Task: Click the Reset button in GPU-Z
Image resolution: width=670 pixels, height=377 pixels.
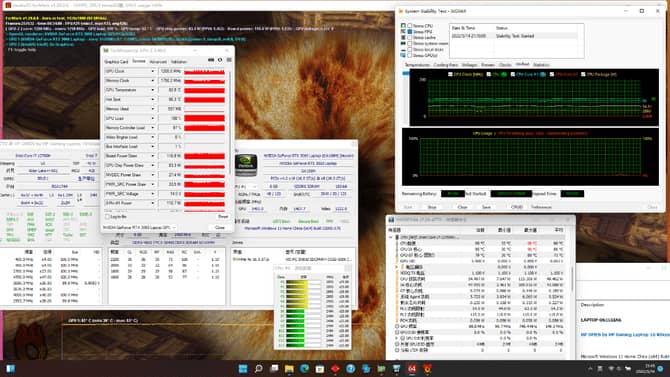Action: pos(223,217)
